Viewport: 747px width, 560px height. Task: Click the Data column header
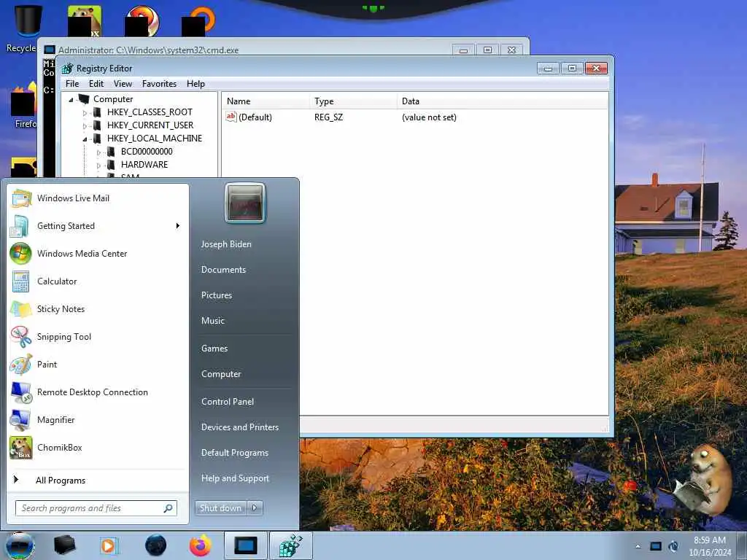502,101
